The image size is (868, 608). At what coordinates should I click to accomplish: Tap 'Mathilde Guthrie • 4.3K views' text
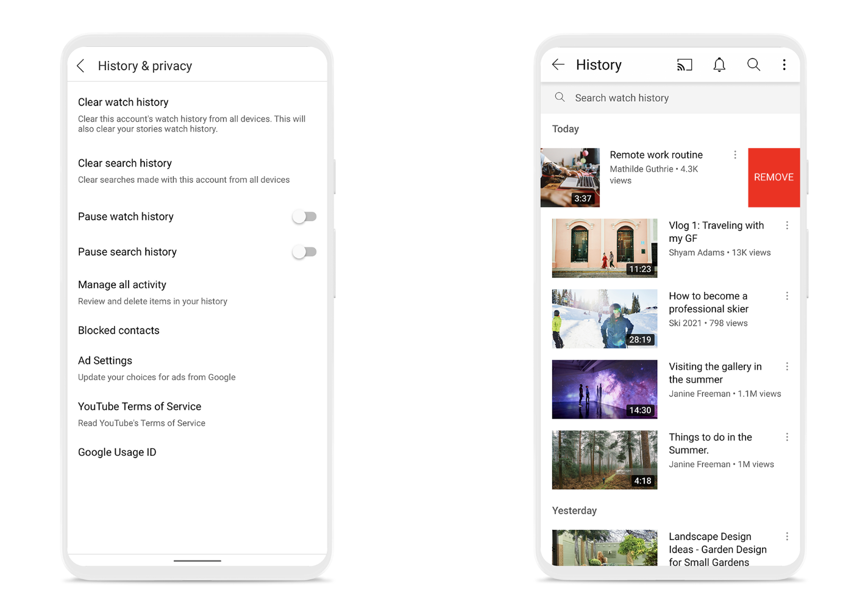pyautogui.click(x=653, y=175)
